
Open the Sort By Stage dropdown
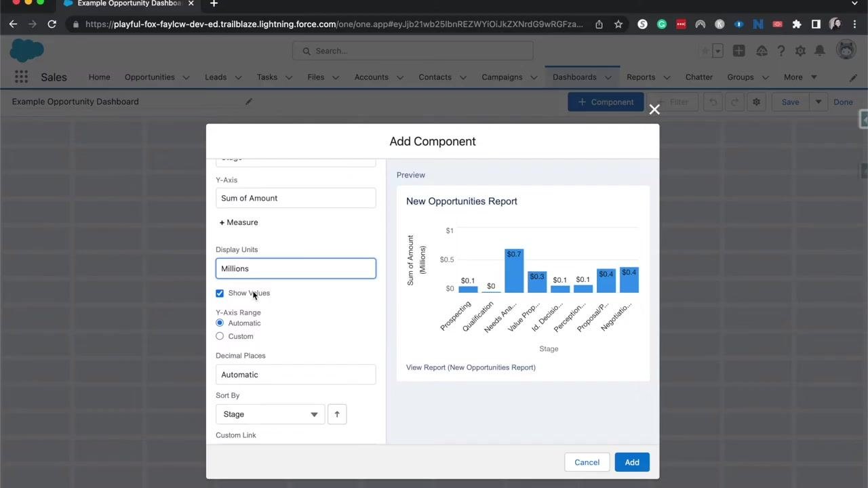(270, 414)
